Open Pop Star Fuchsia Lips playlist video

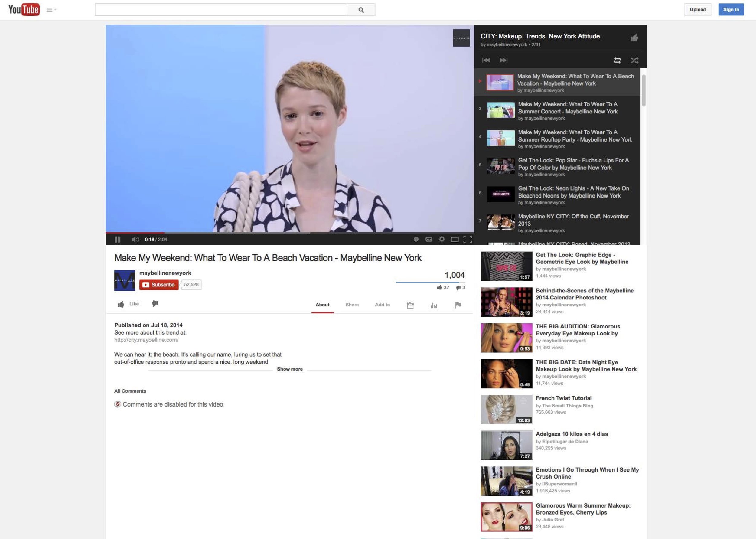pos(557,167)
